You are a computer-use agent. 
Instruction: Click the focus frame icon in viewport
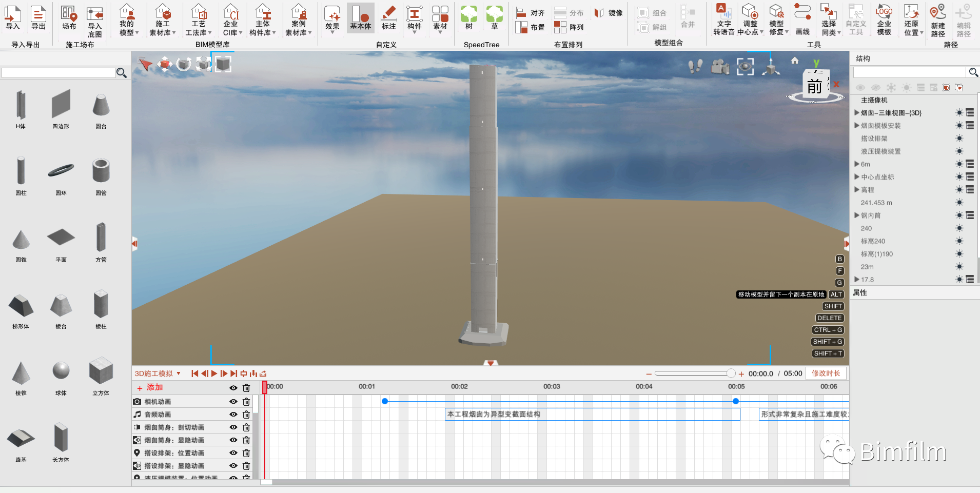[746, 67]
